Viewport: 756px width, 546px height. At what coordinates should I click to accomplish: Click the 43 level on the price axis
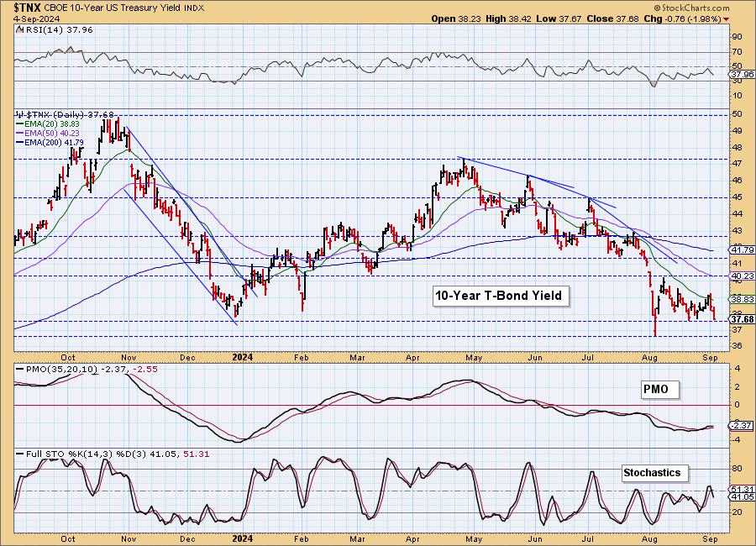click(x=738, y=230)
